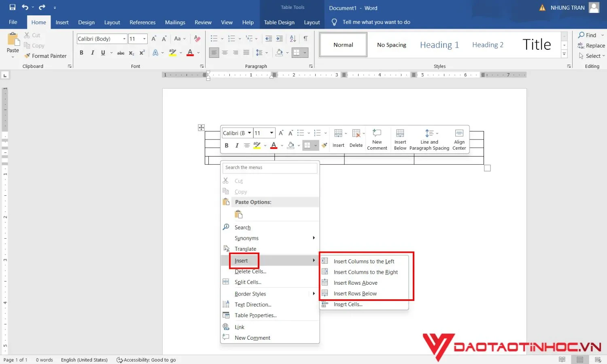Apply the Heading 1 style
Viewport: 607px width, 364px height.
click(439, 44)
